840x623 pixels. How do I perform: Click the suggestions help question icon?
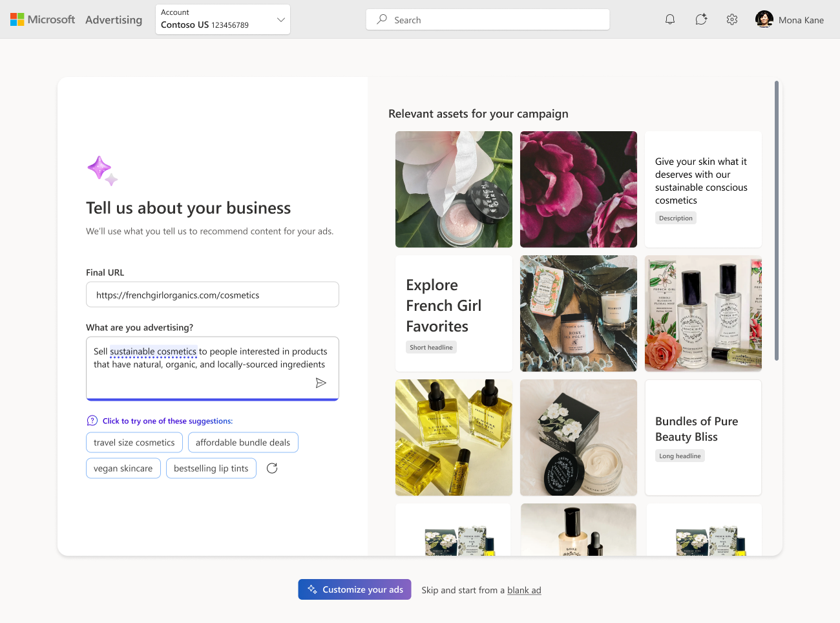92,421
